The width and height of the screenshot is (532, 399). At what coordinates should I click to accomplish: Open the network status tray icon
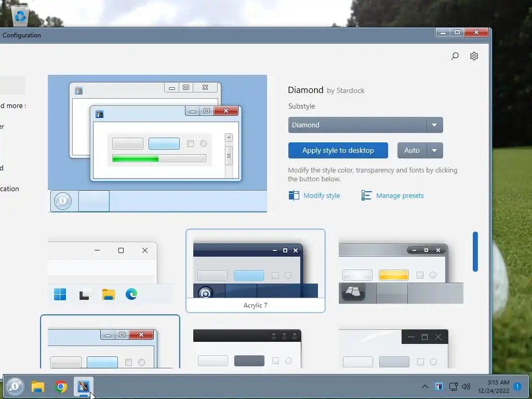click(453, 387)
